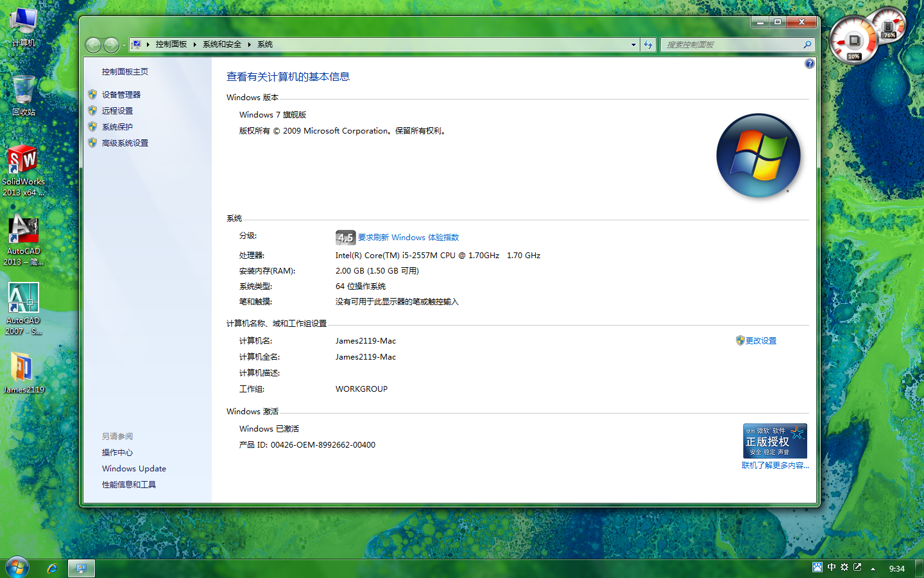
Task: Select the SolidWorks 2013 x64 desktop shortcut
Action: point(24,171)
